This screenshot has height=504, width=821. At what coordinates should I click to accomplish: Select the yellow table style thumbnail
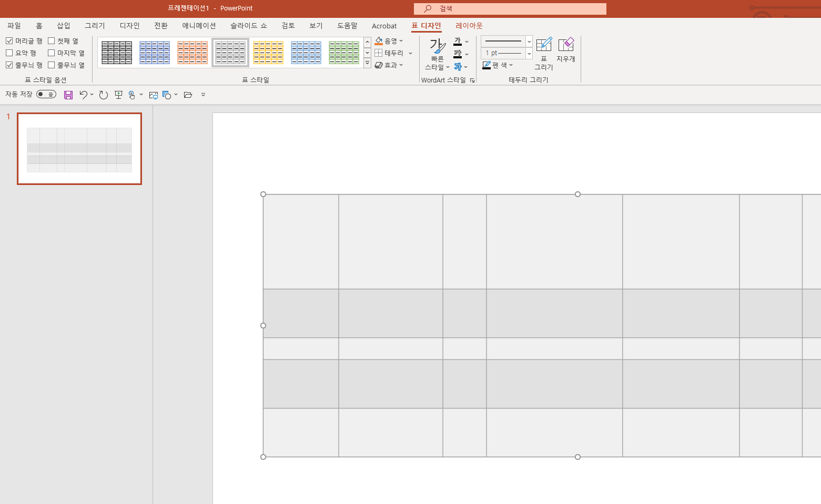pos(268,53)
